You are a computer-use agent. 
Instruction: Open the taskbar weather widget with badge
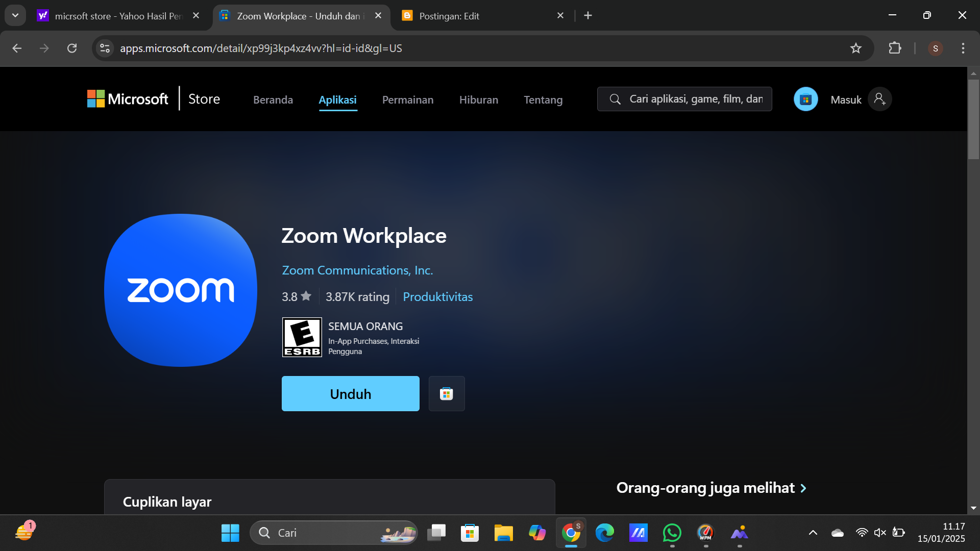point(24,532)
